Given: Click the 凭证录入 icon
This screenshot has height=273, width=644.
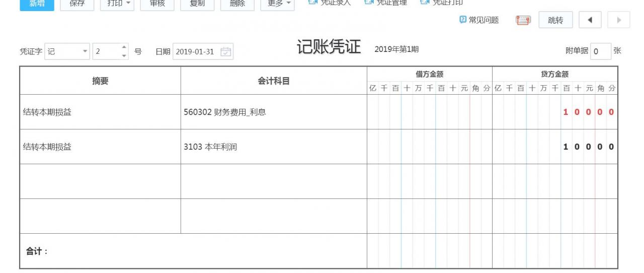Looking at the screenshot, I should pyautogui.click(x=312, y=3).
